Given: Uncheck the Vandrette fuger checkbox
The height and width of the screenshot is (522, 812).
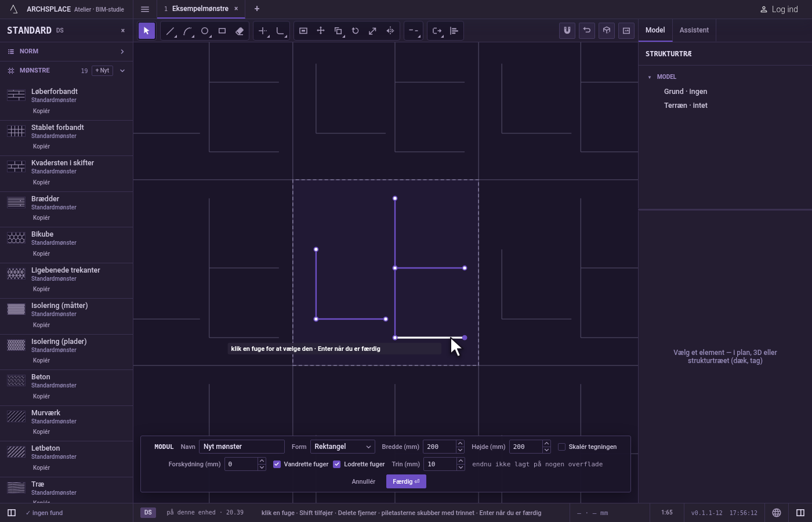Looking at the screenshot, I should (277, 464).
